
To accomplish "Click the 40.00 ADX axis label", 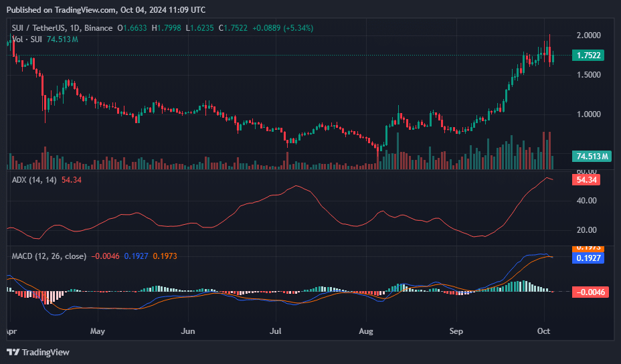I will 587,201.
